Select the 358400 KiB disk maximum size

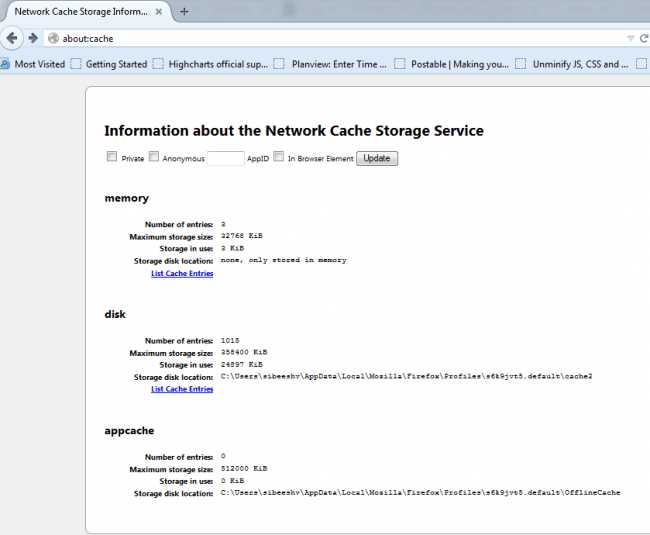tap(244, 352)
